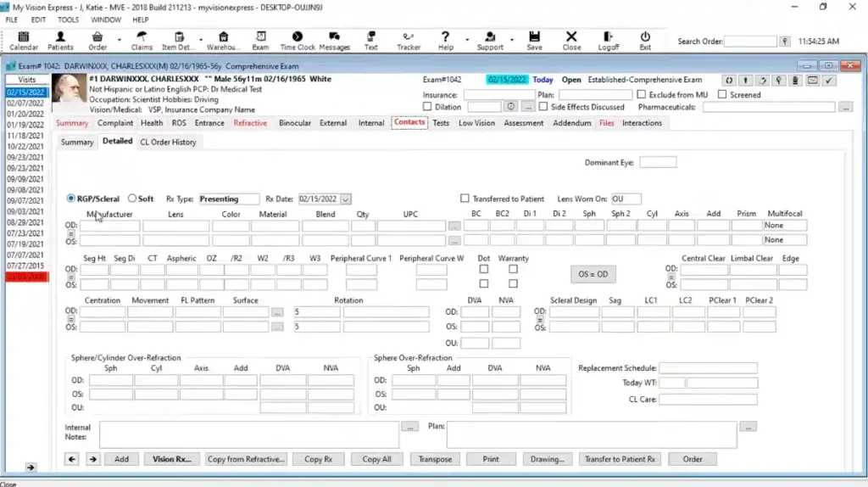The height and width of the screenshot is (487, 868).
Task: Click the Logoff icon
Action: (x=608, y=41)
